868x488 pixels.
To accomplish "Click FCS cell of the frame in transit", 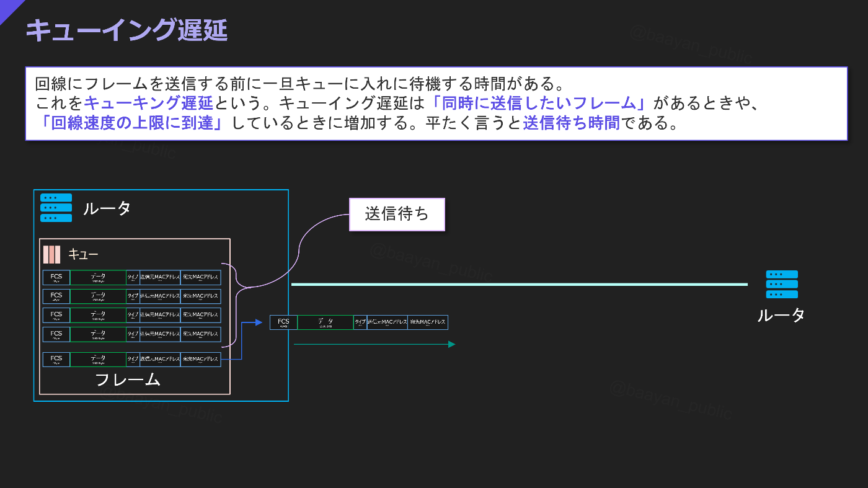I will click(x=283, y=322).
